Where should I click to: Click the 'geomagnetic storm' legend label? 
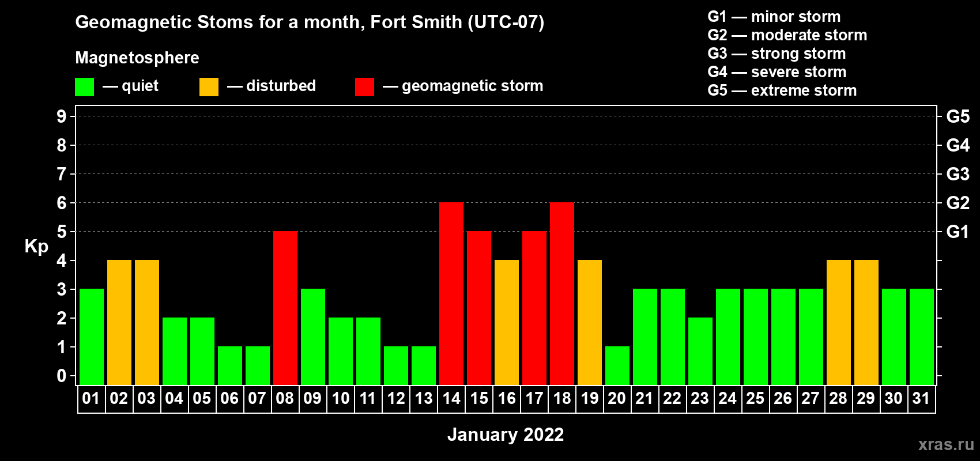473,86
